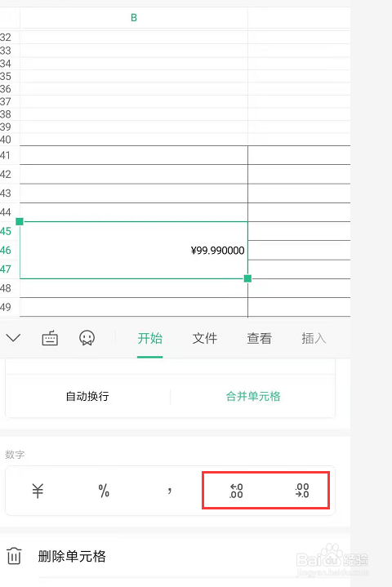Tap the trash icon for 删除单元格
The image size is (392, 587).
pyautogui.click(x=14, y=555)
